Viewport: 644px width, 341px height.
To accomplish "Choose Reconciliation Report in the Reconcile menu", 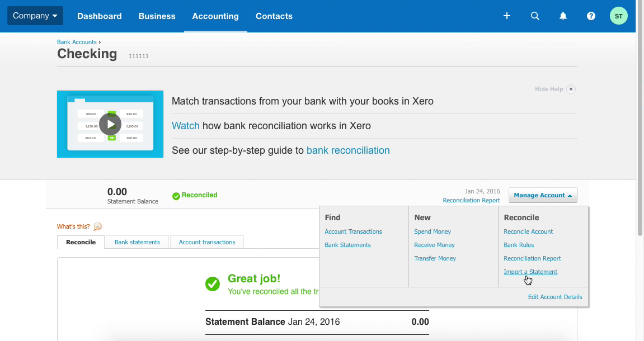I will point(532,258).
